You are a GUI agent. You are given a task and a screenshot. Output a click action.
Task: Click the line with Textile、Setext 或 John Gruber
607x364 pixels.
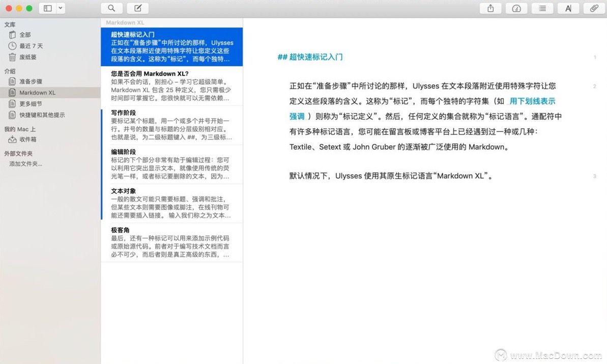click(x=399, y=147)
